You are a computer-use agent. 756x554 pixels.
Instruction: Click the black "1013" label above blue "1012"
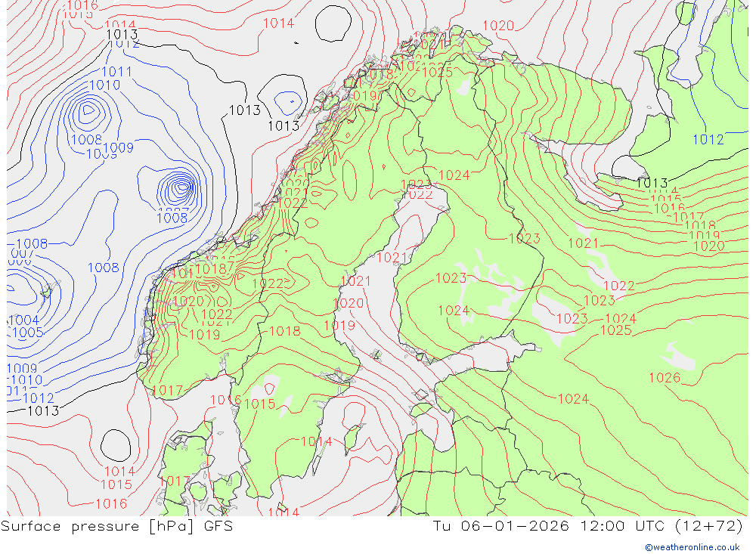point(122,34)
